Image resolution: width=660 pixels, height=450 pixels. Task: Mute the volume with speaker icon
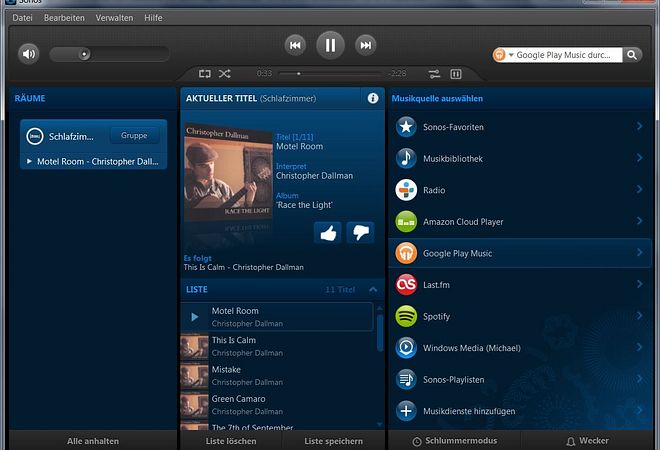pyautogui.click(x=29, y=54)
